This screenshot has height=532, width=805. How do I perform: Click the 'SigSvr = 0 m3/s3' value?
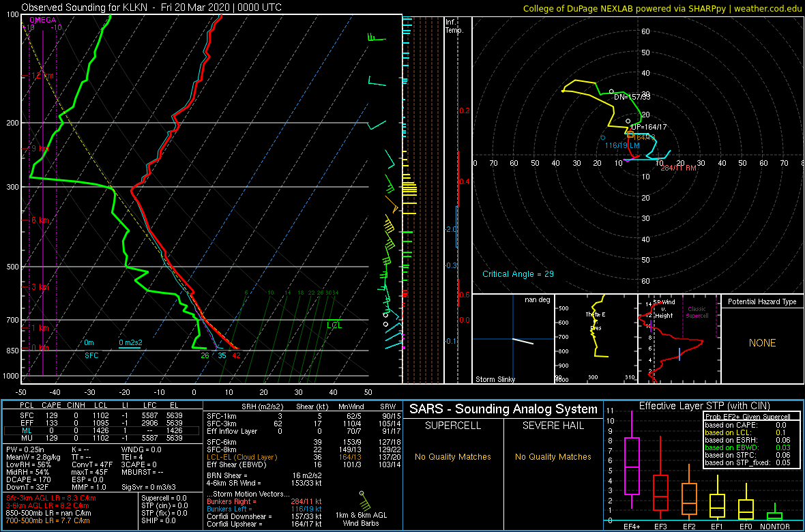coord(150,487)
